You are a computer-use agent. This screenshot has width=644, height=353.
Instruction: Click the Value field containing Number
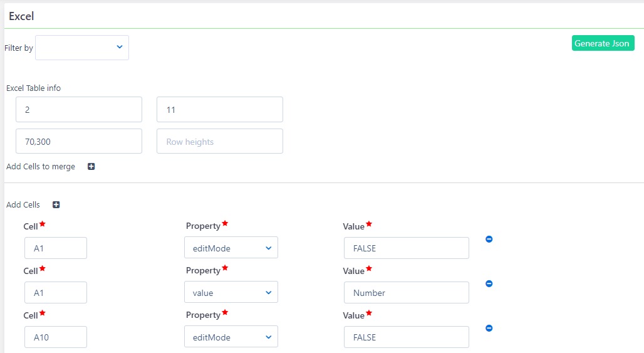pos(406,292)
